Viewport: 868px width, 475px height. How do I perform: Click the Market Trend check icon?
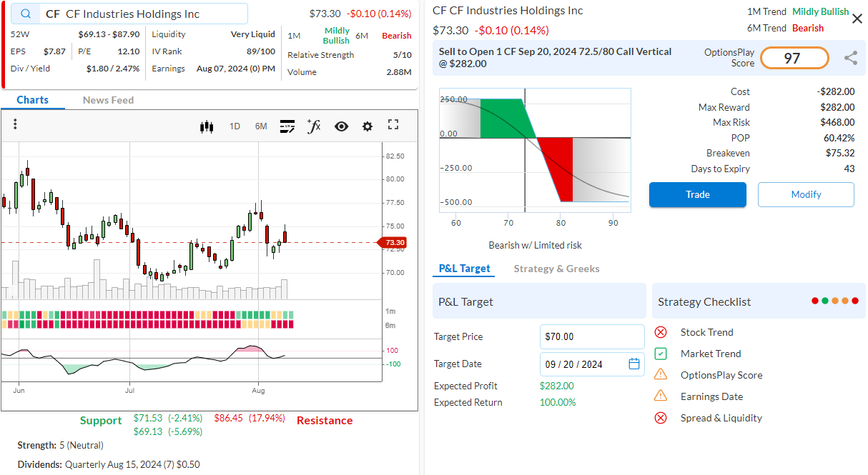(x=661, y=354)
